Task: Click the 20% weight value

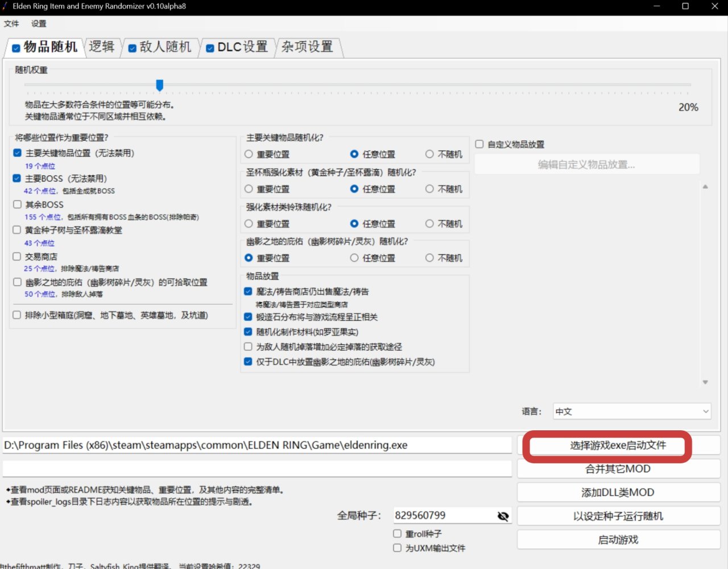Action: pyautogui.click(x=688, y=107)
